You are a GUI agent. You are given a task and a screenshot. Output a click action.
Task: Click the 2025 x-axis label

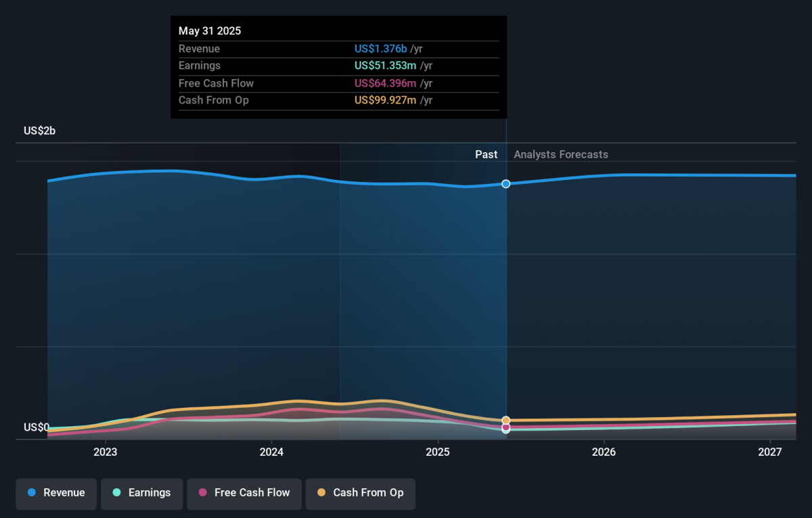click(438, 452)
